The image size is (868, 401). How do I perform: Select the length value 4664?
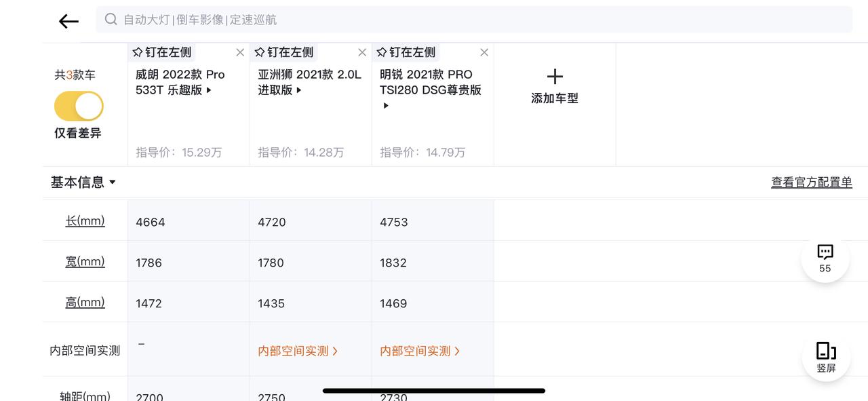pyautogui.click(x=151, y=222)
